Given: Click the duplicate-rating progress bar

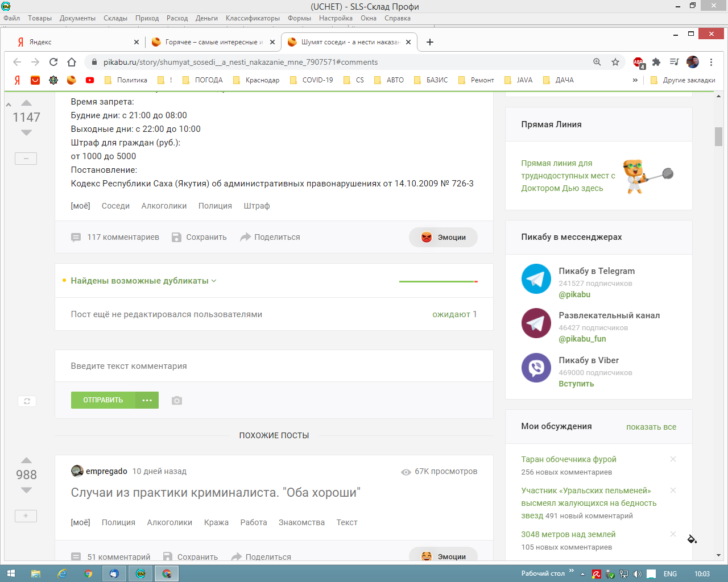Looking at the screenshot, I should coord(439,281).
